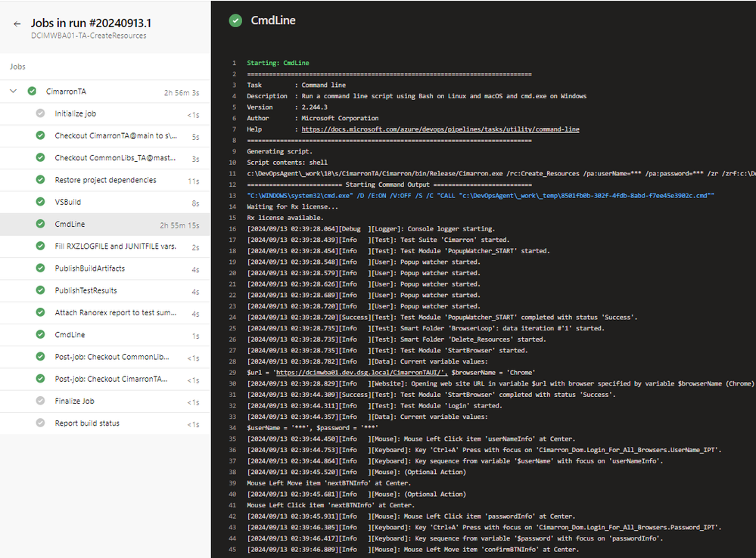Click the Starting: CmdLine log line
Image resolution: width=756 pixels, height=558 pixels.
point(278,63)
